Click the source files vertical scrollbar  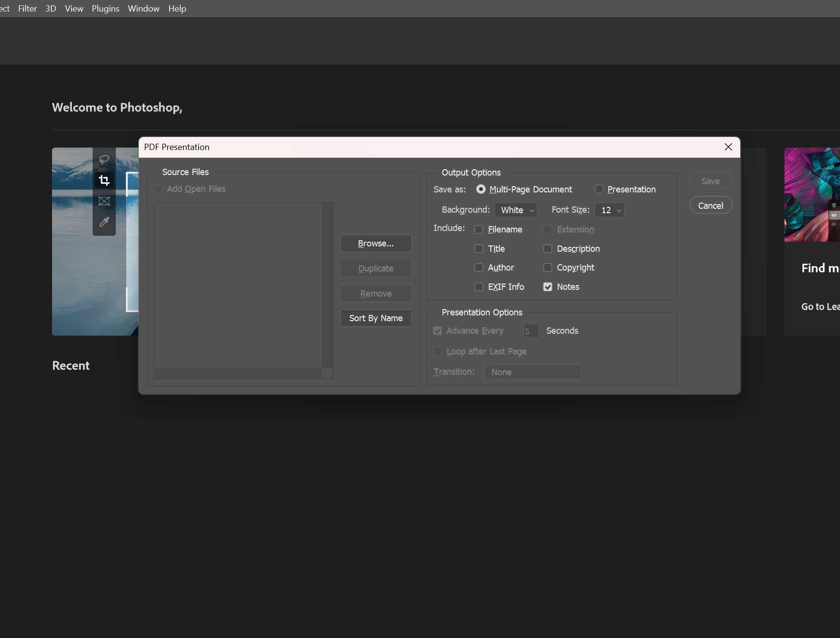coord(327,285)
